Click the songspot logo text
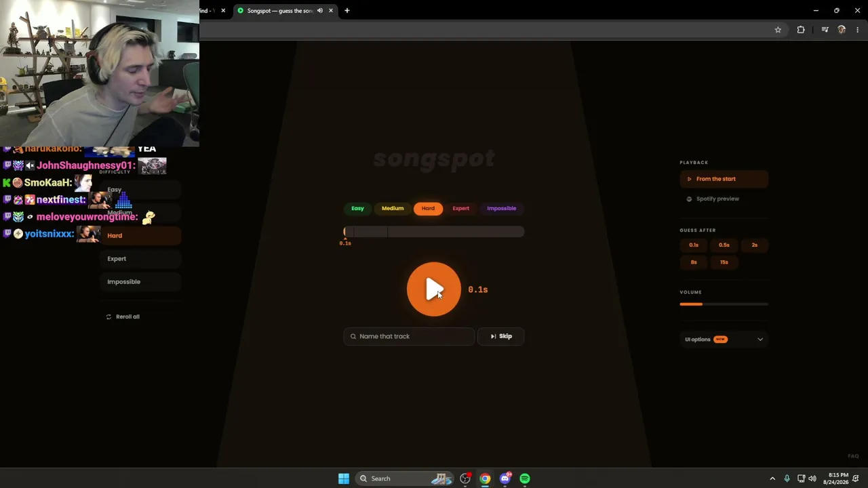The width and height of the screenshot is (868, 488). coord(434,159)
